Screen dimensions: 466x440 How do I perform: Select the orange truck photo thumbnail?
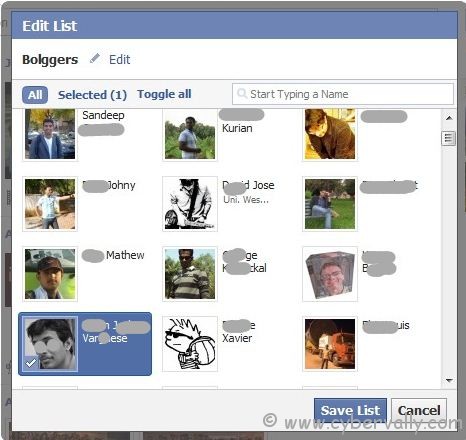tap(330, 344)
